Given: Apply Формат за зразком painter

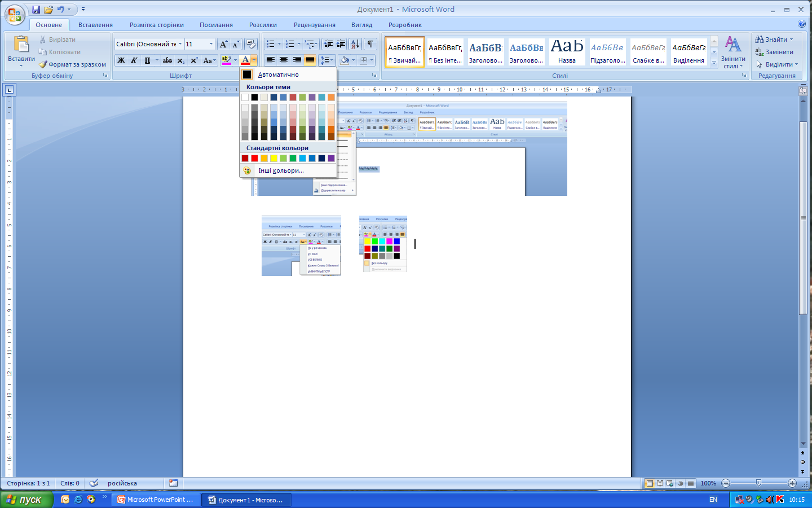Looking at the screenshot, I should pyautogui.click(x=72, y=64).
